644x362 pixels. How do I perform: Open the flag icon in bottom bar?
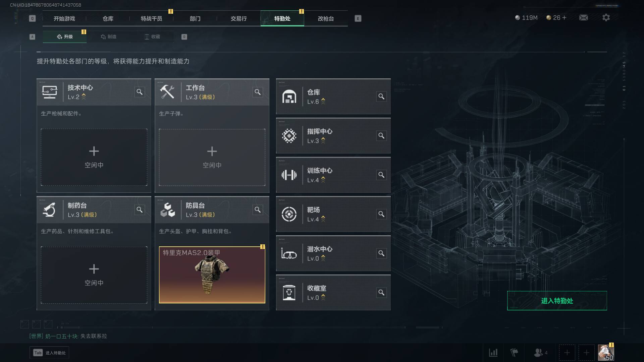(514, 353)
